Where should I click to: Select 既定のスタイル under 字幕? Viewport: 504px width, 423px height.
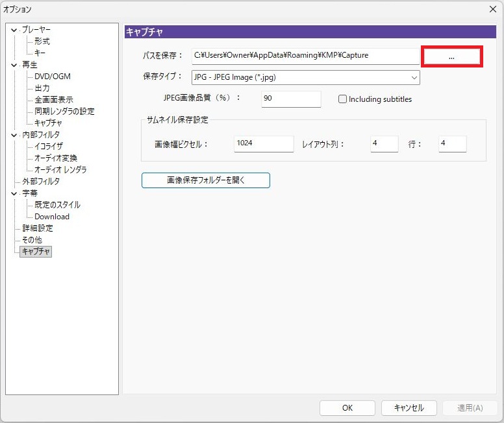pyautogui.click(x=57, y=205)
